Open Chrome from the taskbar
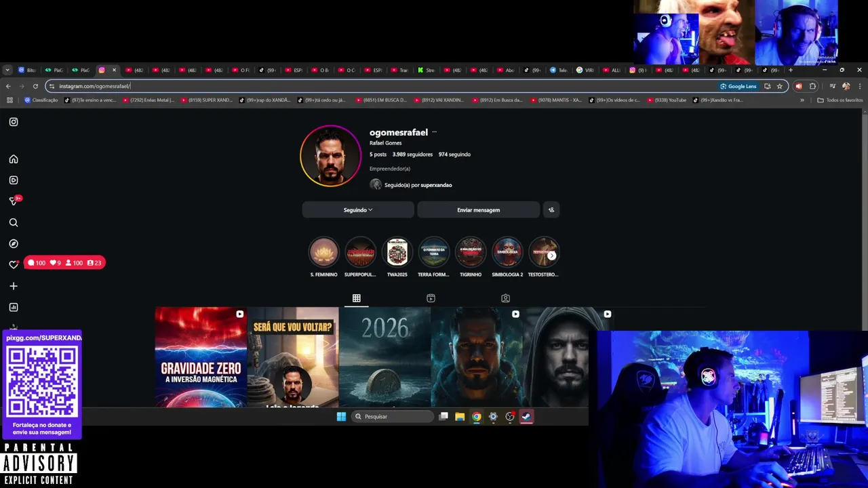The height and width of the screenshot is (488, 868). click(x=477, y=417)
